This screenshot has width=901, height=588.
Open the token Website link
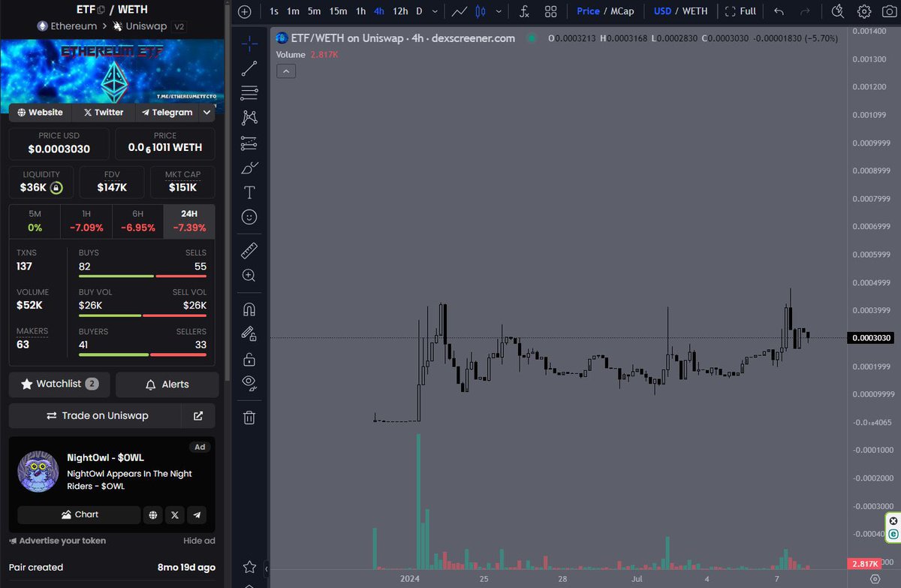tap(41, 112)
